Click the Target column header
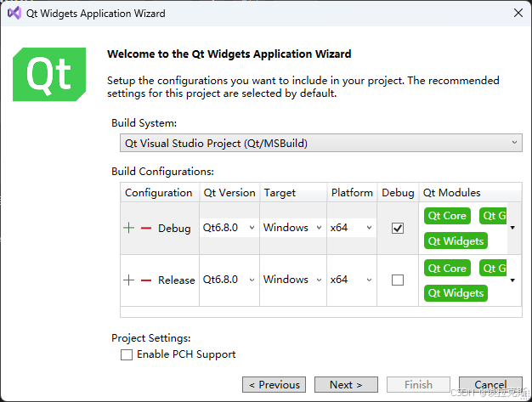 (x=293, y=193)
